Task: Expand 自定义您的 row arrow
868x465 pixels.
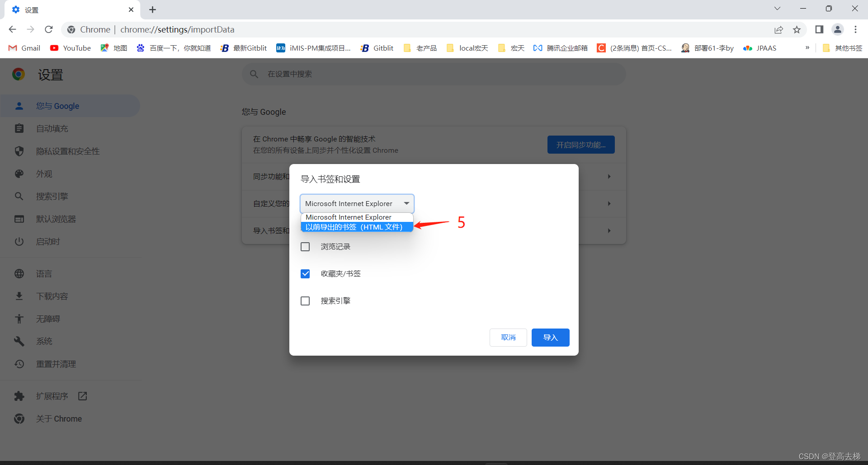Action: tap(609, 203)
